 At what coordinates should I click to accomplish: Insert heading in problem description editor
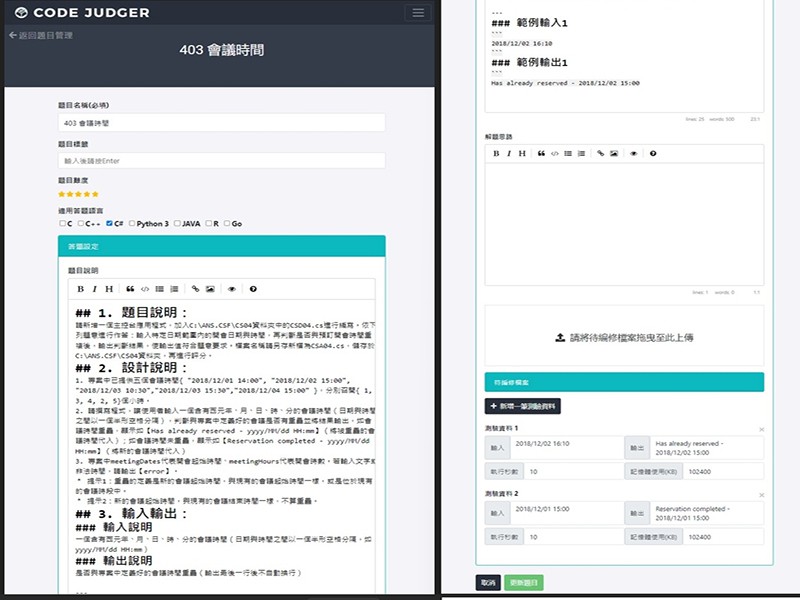[x=109, y=289]
